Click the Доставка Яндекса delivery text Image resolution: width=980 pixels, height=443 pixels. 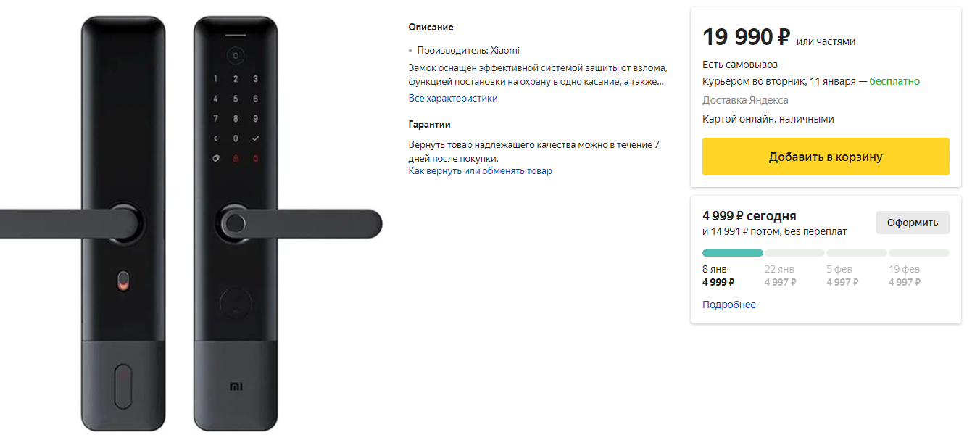click(745, 100)
